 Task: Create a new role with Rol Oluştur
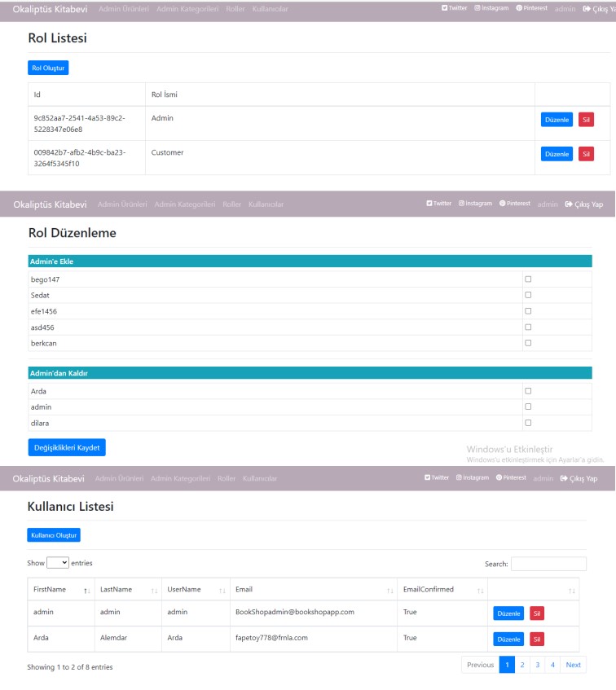click(x=48, y=68)
